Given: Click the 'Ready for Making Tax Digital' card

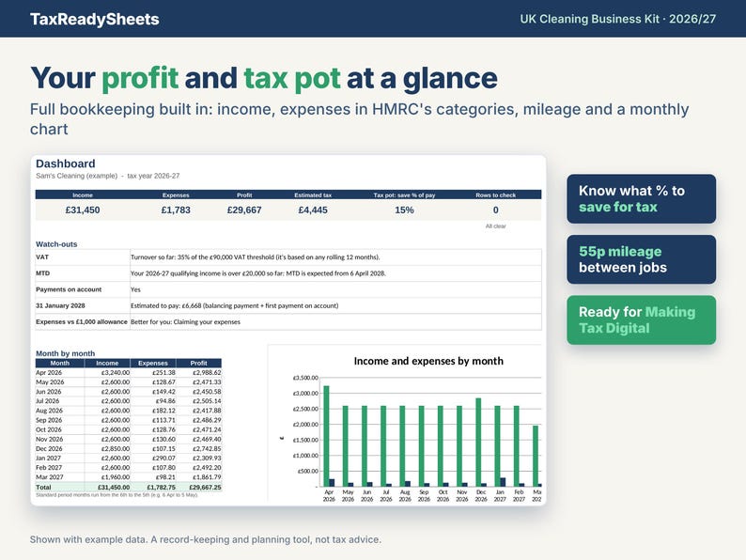Looking at the screenshot, I should [641, 319].
